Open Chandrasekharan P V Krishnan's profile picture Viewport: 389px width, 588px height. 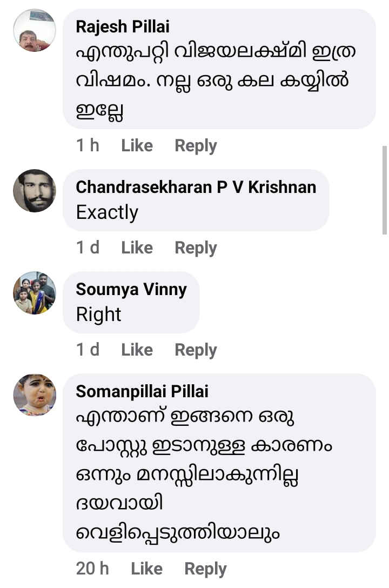(x=34, y=191)
